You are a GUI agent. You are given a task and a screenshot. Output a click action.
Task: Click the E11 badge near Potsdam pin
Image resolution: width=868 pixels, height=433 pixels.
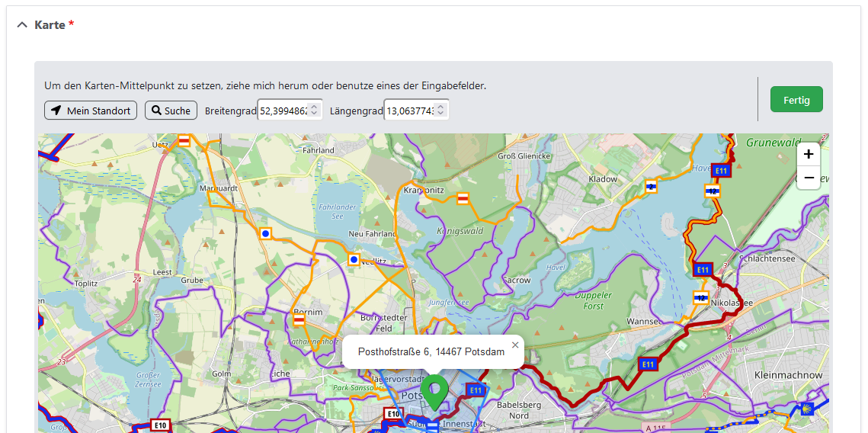[476, 390]
